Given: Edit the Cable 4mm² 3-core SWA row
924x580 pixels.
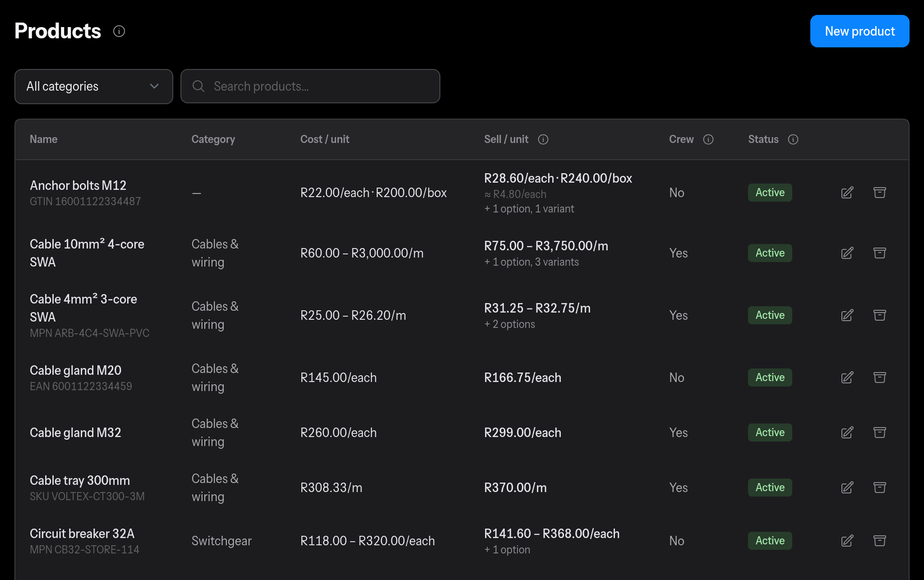Looking at the screenshot, I should point(847,315).
